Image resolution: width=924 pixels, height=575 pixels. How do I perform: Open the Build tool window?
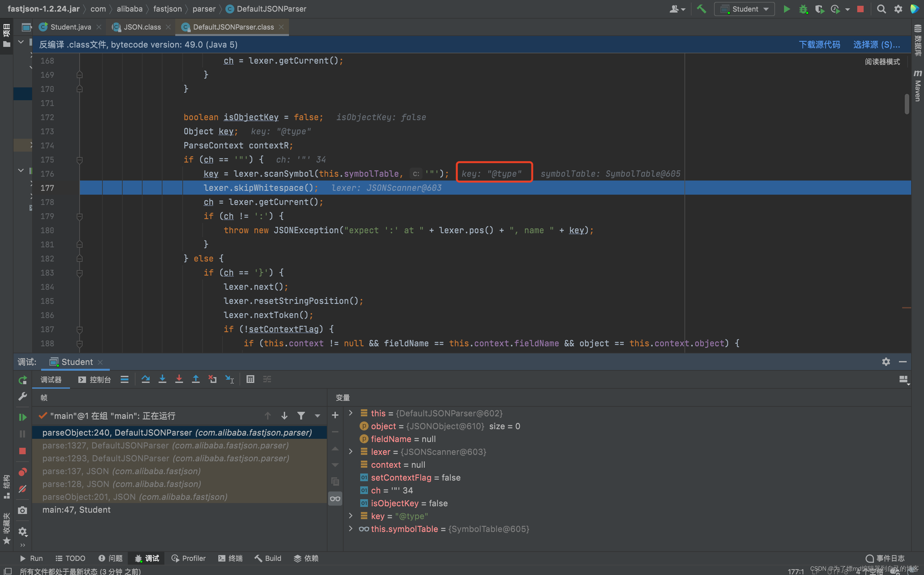pos(268,558)
